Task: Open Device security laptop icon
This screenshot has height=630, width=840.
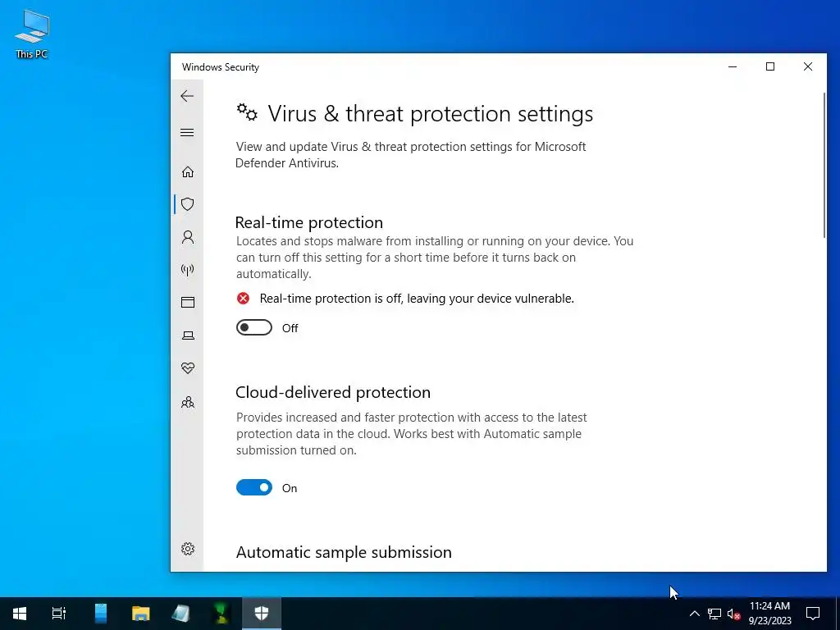Action: (188, 336)
